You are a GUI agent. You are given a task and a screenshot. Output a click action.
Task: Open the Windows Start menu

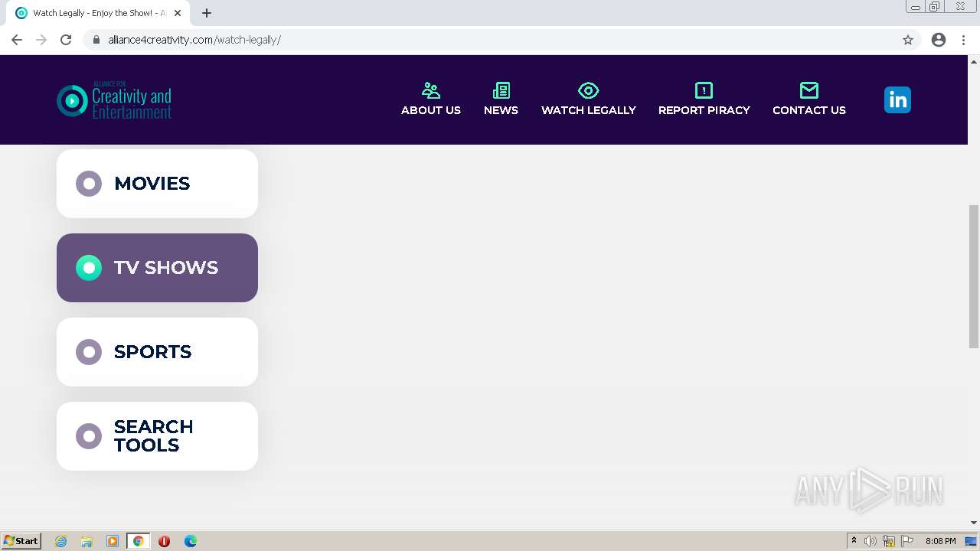tap(21, 541)
